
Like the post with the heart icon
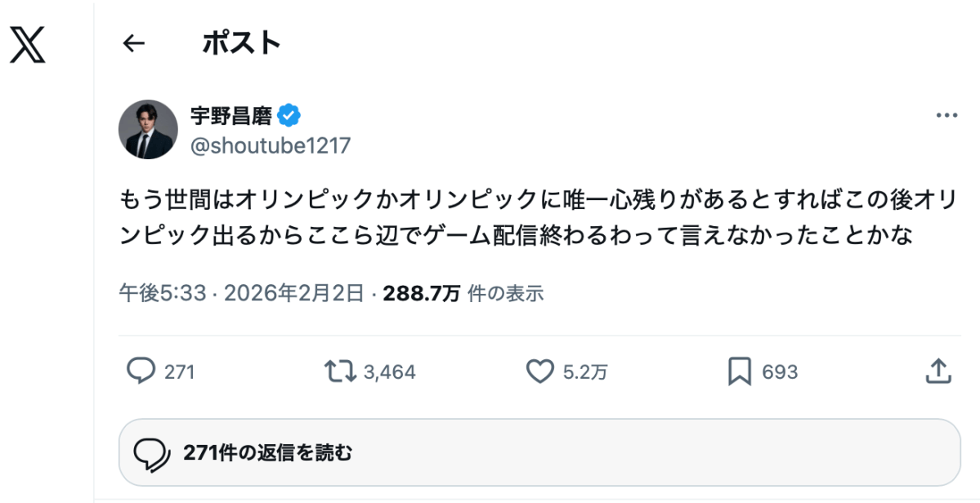pyautogui.click(x=539, y=372)
